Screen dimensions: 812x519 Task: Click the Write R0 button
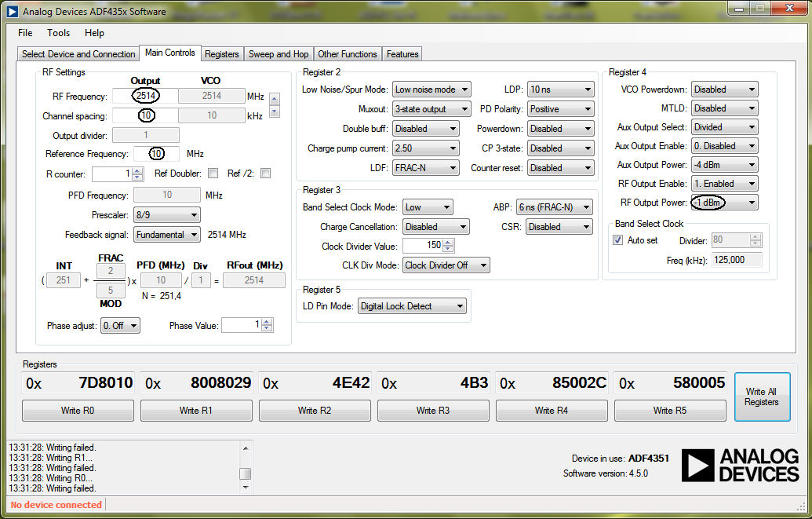78,410
